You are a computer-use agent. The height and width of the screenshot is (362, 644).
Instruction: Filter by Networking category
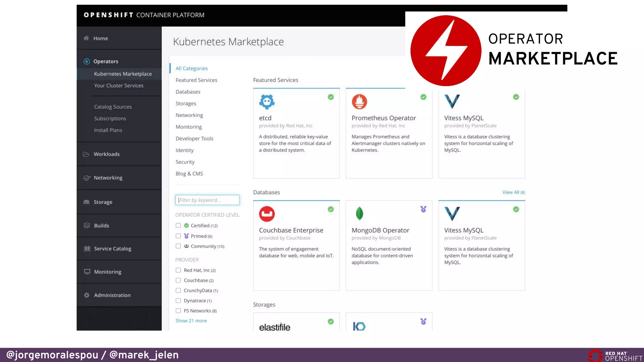coord(189,115)
